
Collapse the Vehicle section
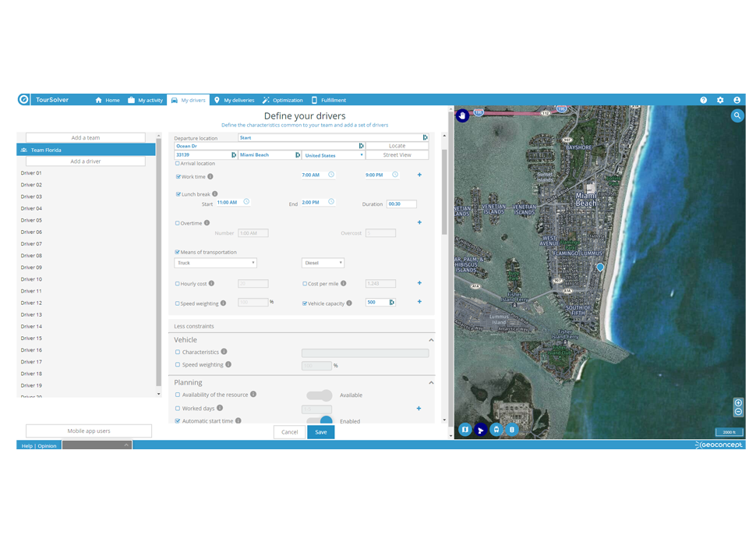(431, 340)
